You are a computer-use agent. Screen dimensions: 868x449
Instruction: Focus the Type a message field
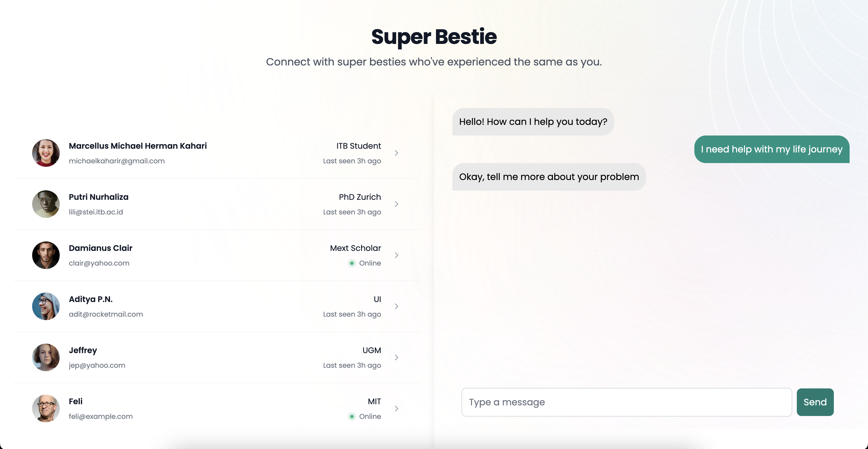626,402
